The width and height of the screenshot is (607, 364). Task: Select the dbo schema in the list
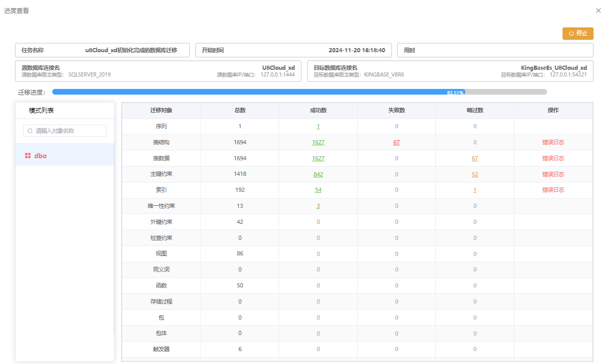[41, 156]
